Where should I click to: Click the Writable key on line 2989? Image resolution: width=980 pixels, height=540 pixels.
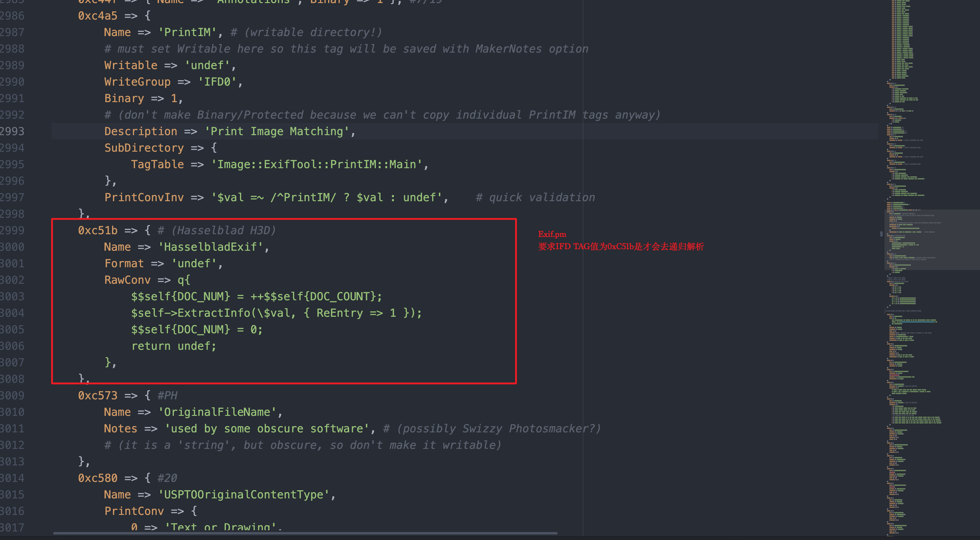pos(131,65)
